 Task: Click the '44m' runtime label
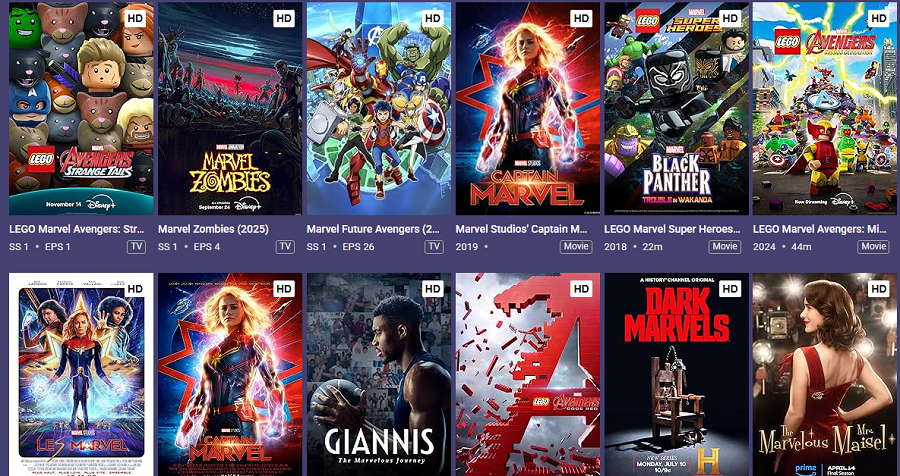(x=801, y=247)
